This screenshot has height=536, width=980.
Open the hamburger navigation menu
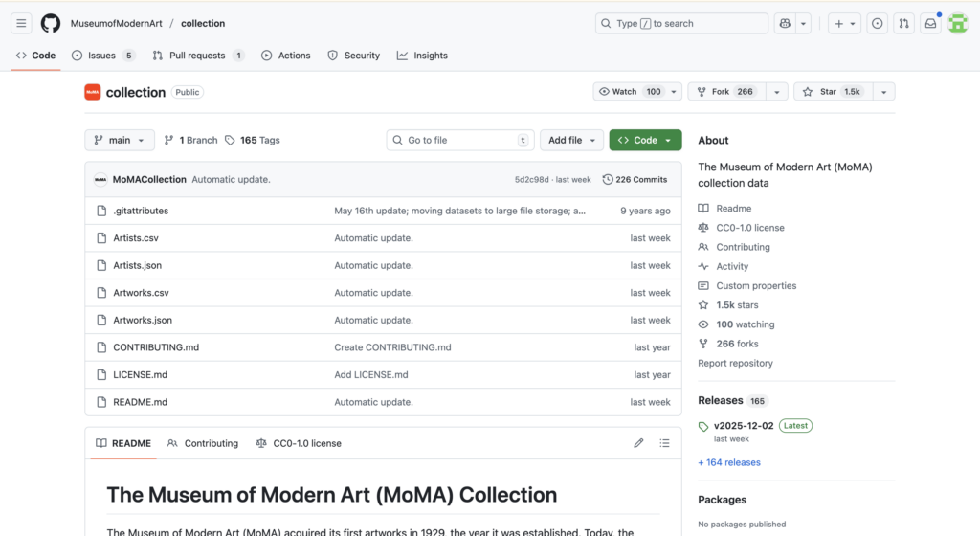[21, 23]
